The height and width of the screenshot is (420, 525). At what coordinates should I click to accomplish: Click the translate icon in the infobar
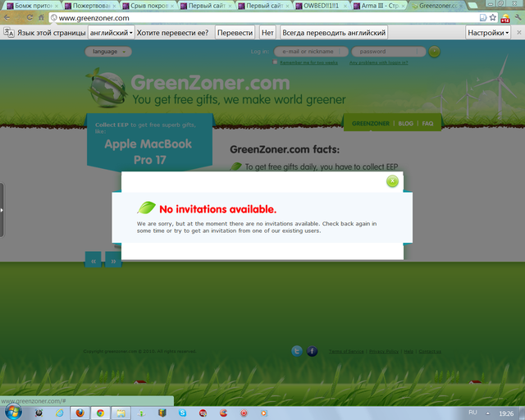coord(9,33)
